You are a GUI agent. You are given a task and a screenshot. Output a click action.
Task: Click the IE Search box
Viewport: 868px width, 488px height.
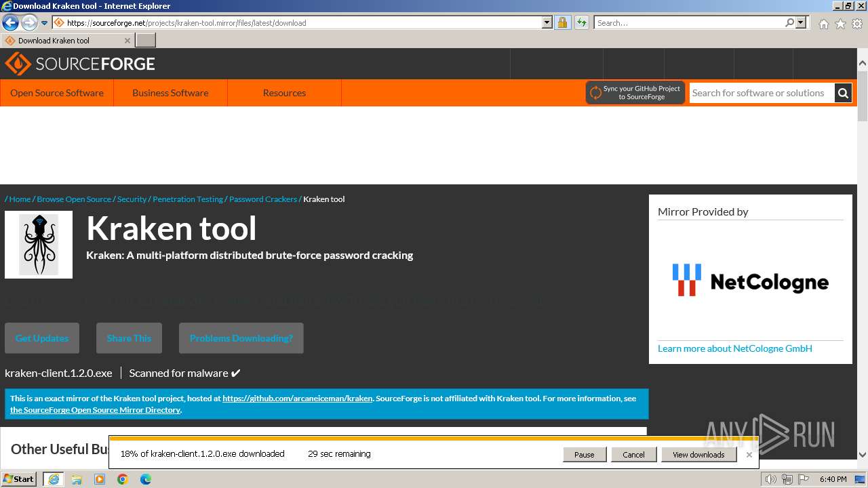pyautogui.click(x=688, y=22)
